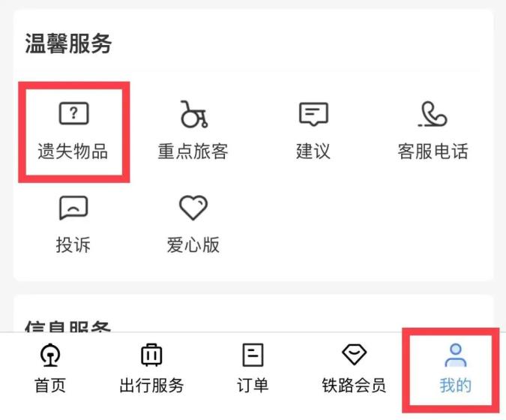Click the 遗失物品 text label
Screen dimensions: 506x420
[73, 151]
